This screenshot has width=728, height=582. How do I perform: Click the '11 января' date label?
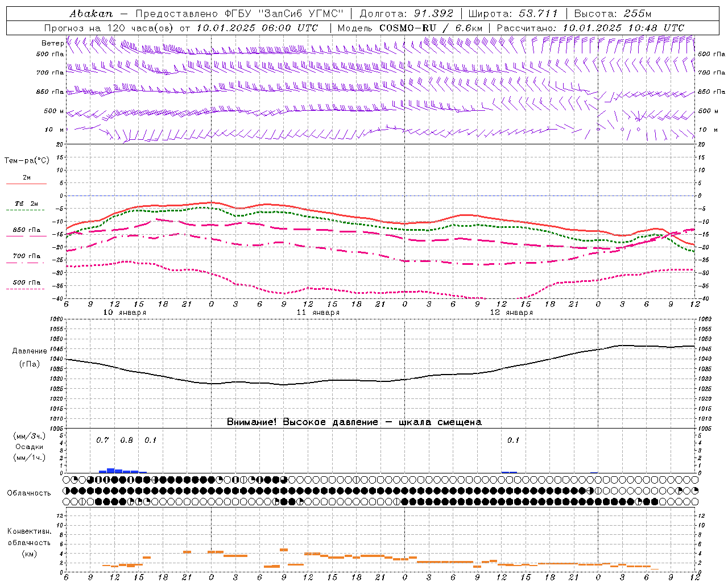[x=318, y=313]
